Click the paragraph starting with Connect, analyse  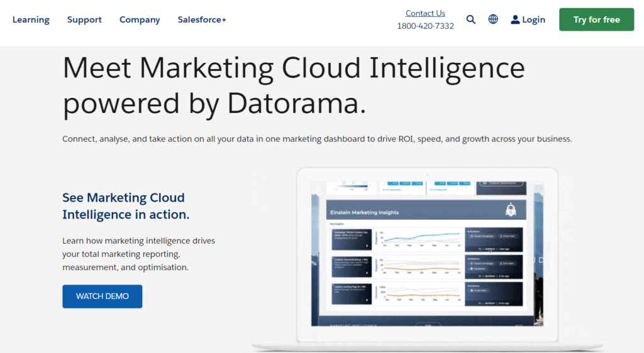coord(317,139)
